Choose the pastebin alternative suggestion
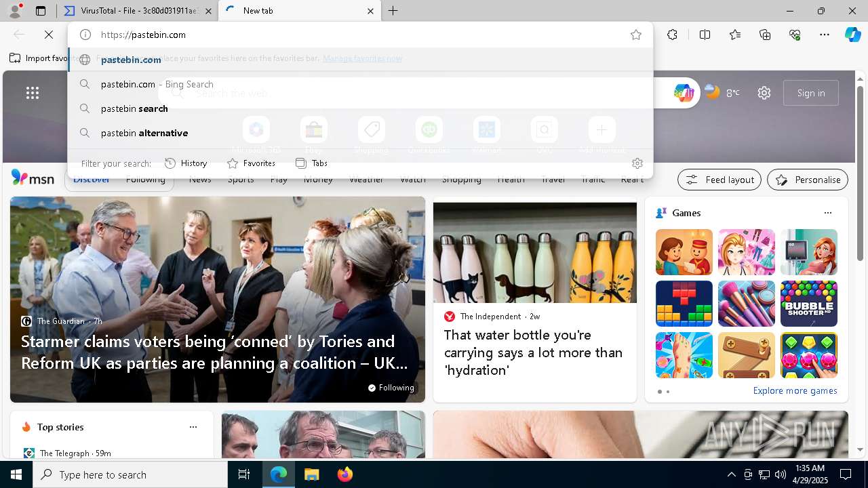Screen dimensions: 868x488 pos(360,133)
